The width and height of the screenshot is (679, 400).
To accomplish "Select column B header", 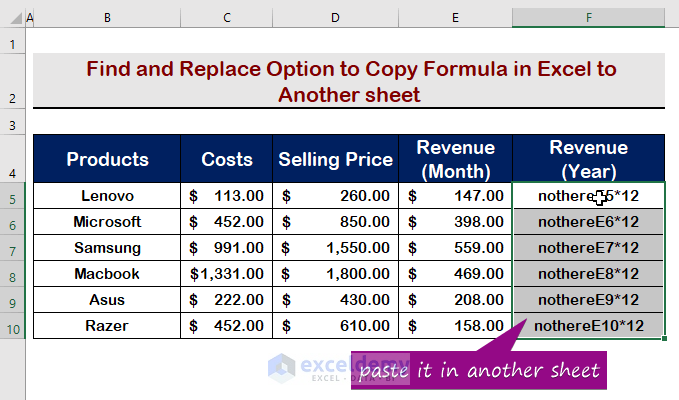I will (107, 18).
